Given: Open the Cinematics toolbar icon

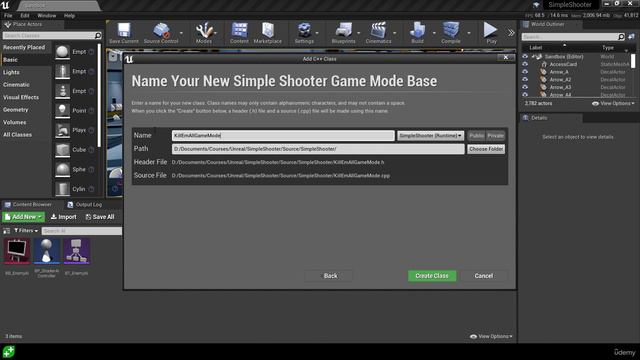Looking at the screenshot, I should coord(378,33).
